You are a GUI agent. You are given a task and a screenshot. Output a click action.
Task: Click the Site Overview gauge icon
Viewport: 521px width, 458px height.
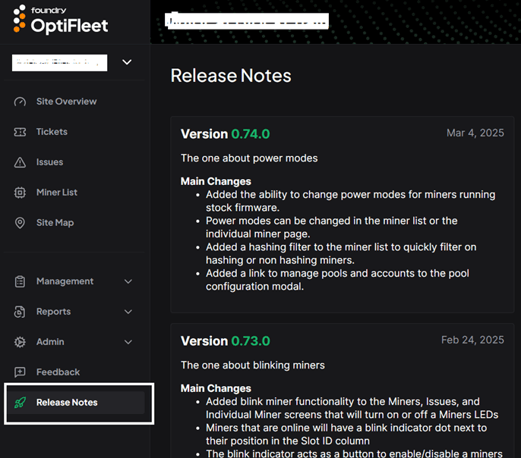(x=20, y=102)
